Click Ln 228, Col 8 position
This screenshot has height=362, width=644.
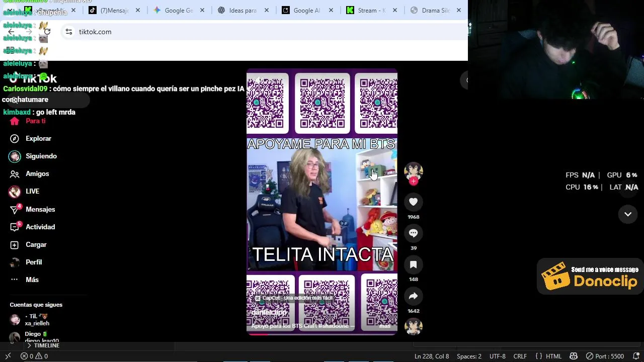pyautogui.click(x=432, y=356)
